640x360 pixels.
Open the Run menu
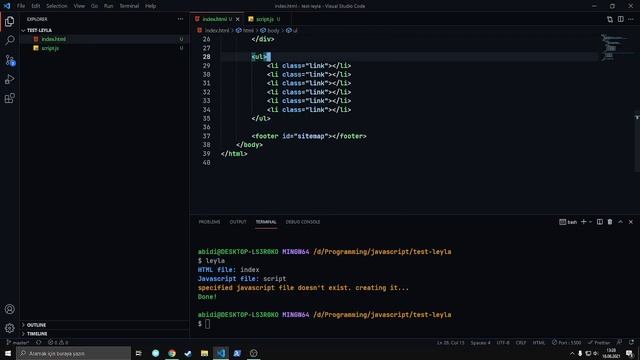point(108,6)
